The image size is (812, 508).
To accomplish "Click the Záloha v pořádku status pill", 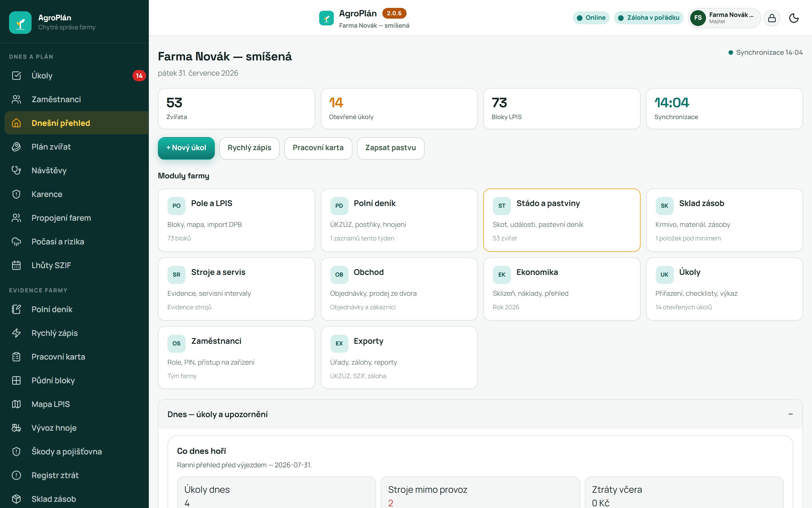I will point(648,18).
